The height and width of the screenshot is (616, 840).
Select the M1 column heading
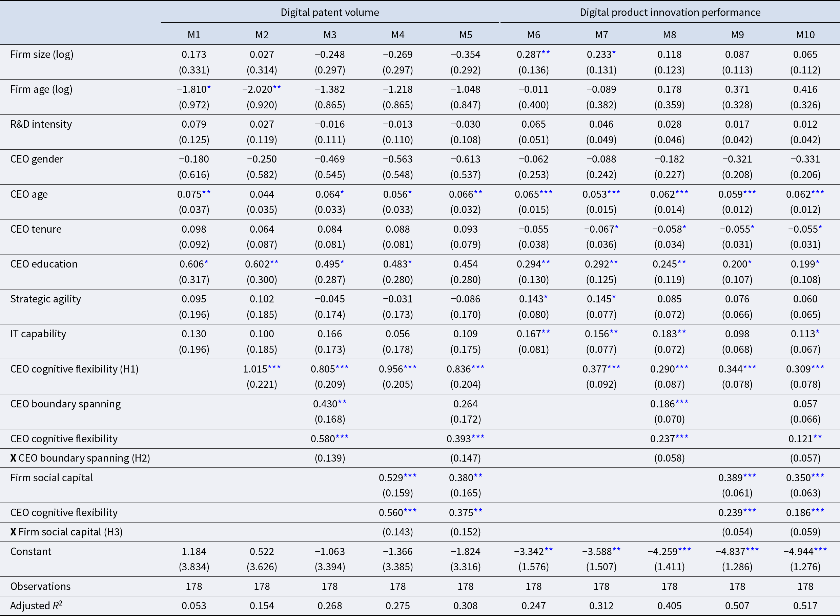[x=194, y=35]
